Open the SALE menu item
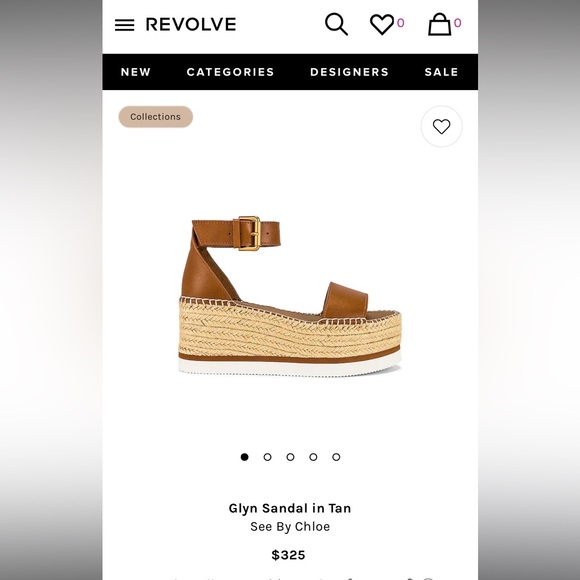The width and height of the screenshot is (580, 580). pyautogui.click(x=441, y=72)
